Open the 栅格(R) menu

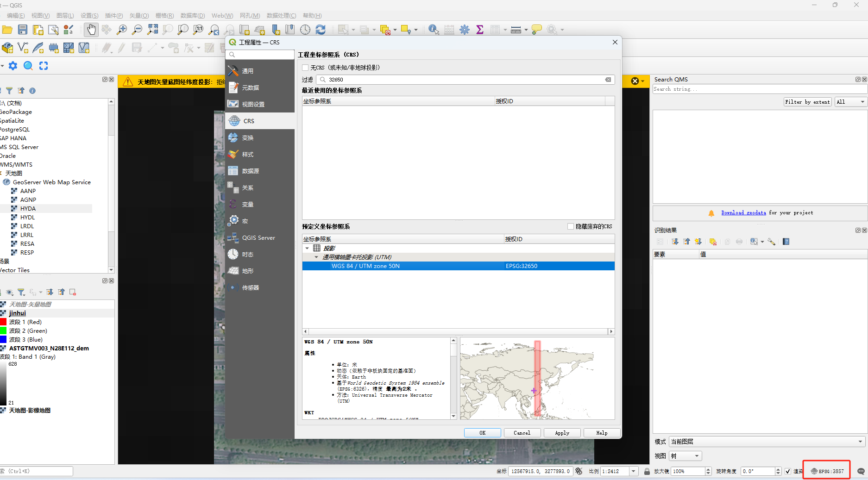pos(164,16)
